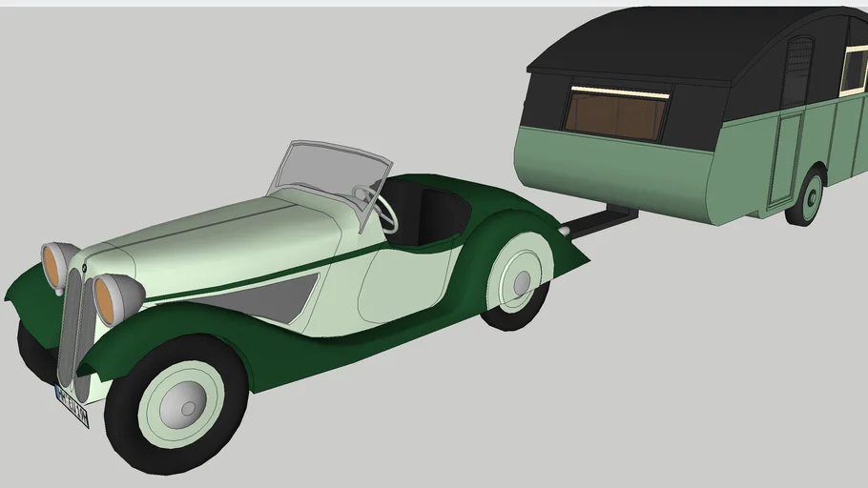Select the left orange headlight nearest the fender

(57, 266)
